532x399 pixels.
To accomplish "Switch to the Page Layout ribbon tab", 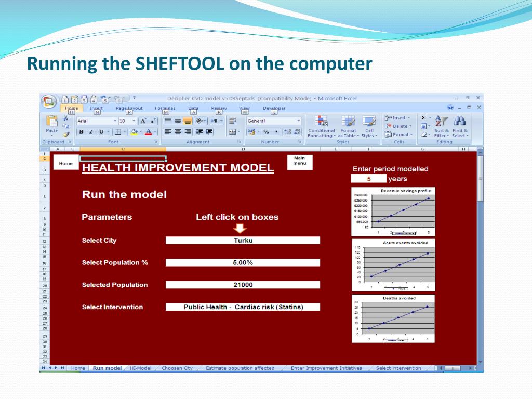I will pyautogui.click(x=129, y=108).
